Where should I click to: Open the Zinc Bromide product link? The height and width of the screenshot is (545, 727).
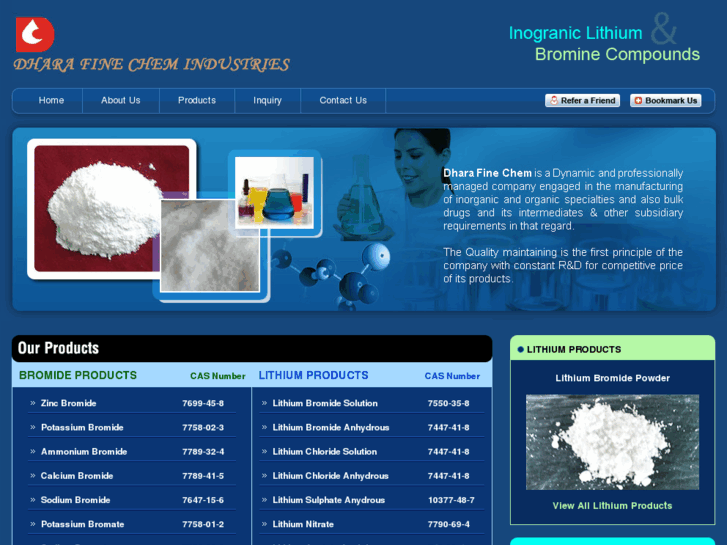click(x=69, y=403)
